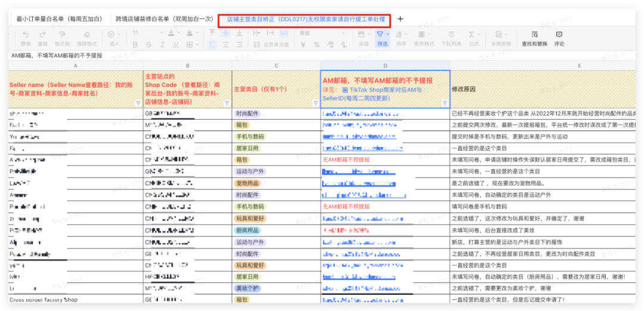
Task: Click the text clip icon
Action: coord(270,33)
